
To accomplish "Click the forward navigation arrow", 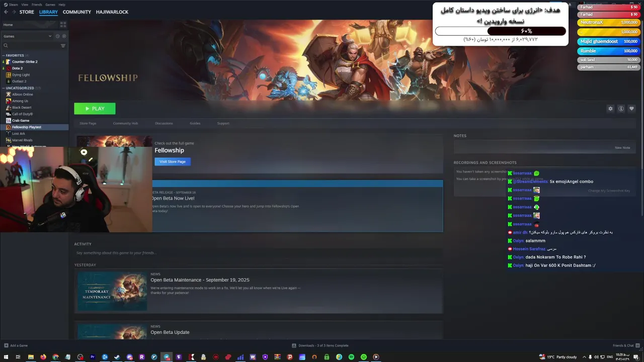I will 14,12.
